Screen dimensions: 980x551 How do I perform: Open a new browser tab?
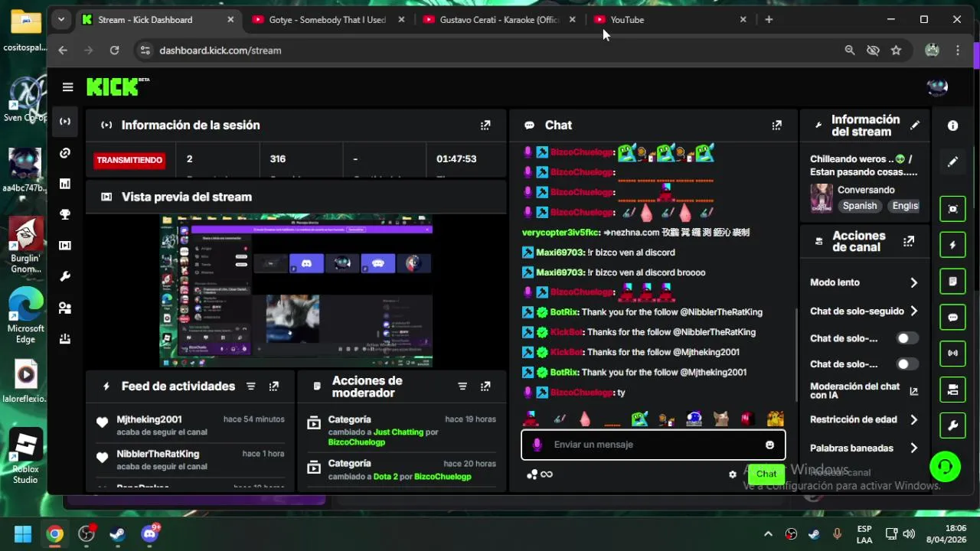[x=769, y=20]
